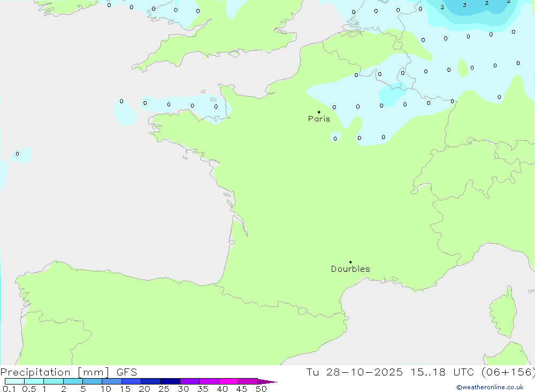
Task: Click the island of Sardinia at the bottom right
Action: [506, 355]
